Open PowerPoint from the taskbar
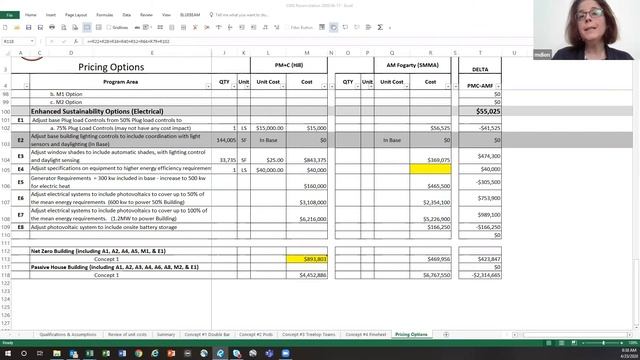The width and height of the screenshot is (640, 360). [171, 353]
